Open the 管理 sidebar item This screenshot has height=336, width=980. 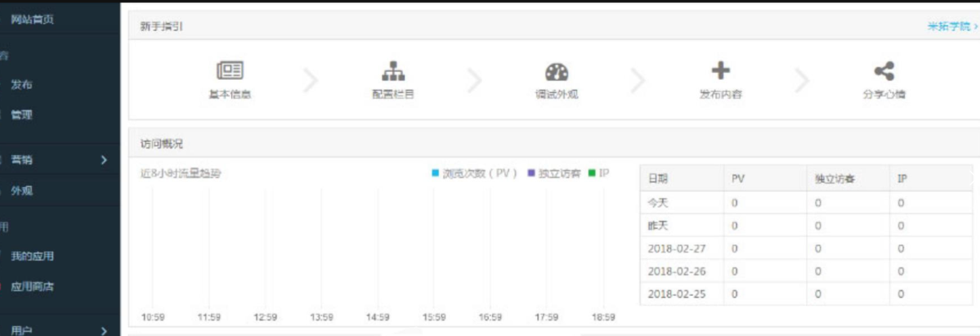(22, 115)
